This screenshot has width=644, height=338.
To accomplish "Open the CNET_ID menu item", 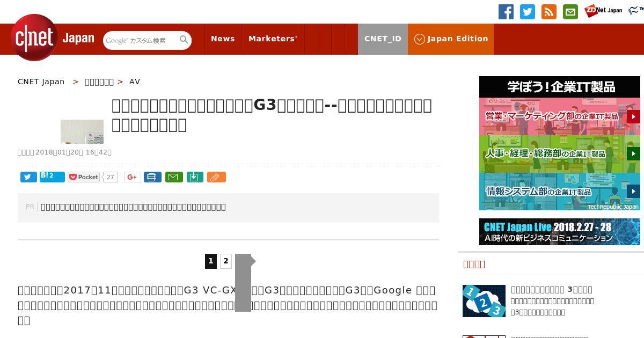I will (x=383, y=39).
